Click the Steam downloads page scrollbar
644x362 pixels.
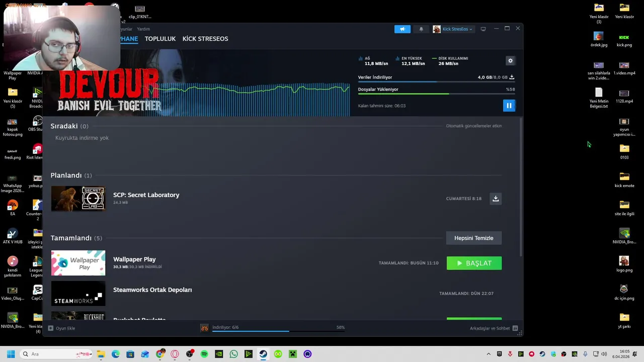pyautogui.click(x=521, y=187)
